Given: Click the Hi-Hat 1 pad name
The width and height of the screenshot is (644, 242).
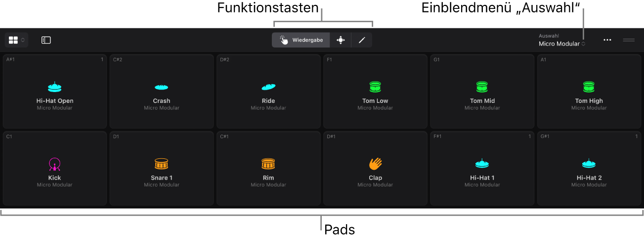Looking at the screenshot, I should click(x=482, y=178).
